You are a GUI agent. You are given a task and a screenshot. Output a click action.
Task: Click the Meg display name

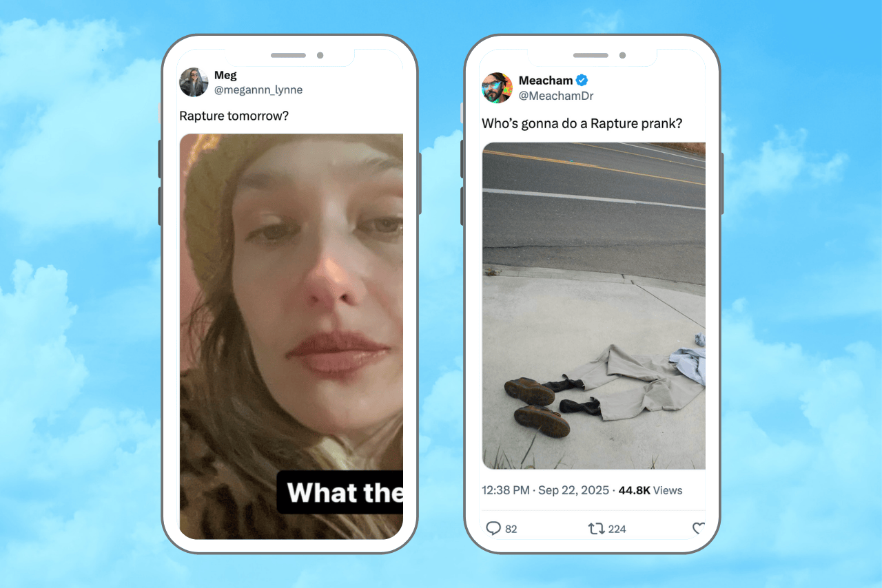225,75
